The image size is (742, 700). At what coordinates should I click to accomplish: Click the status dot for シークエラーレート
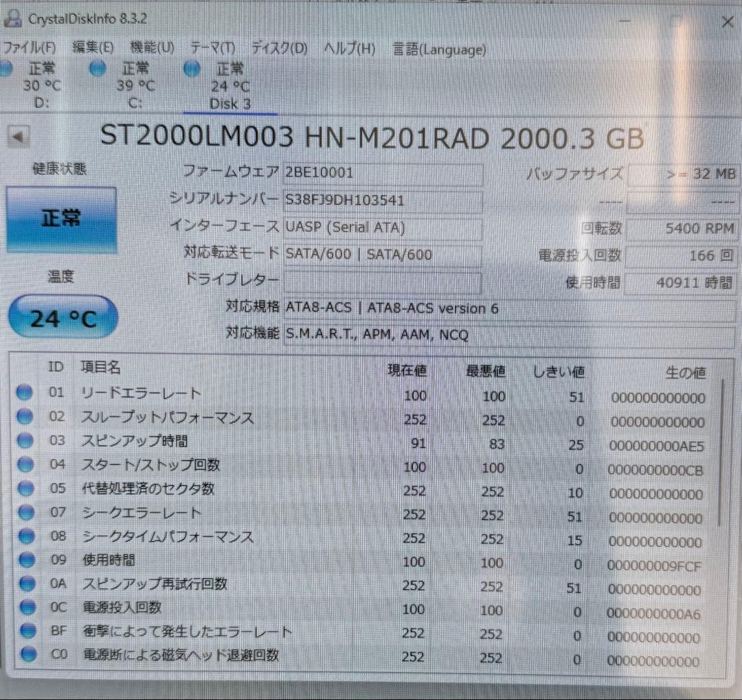pos(25,513)
